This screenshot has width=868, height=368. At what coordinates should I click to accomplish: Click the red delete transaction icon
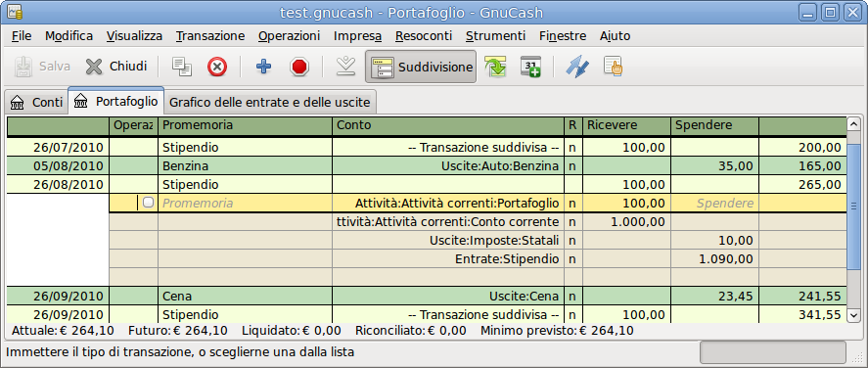point(217,67)
